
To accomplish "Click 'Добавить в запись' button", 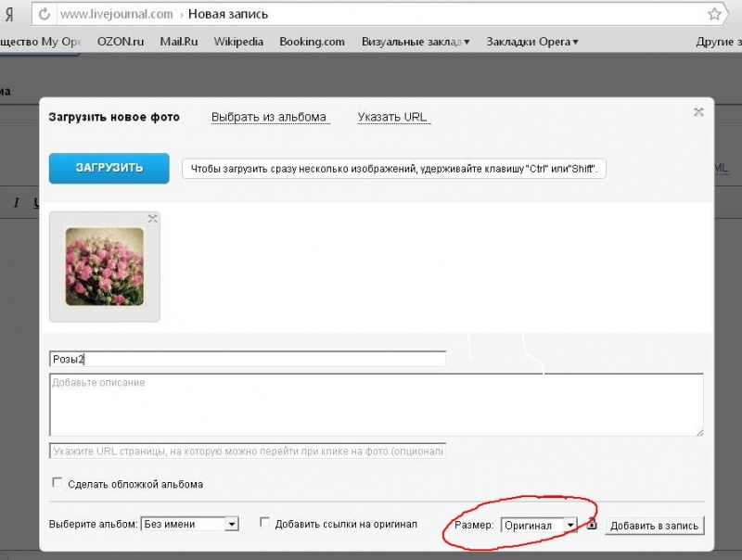I will click(x=655, y=526).
